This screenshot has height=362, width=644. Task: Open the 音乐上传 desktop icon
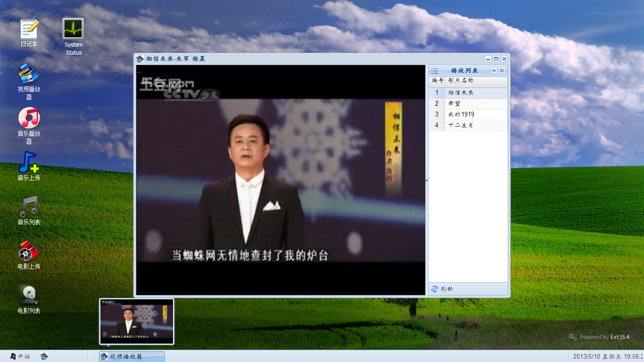coord(29,166)
